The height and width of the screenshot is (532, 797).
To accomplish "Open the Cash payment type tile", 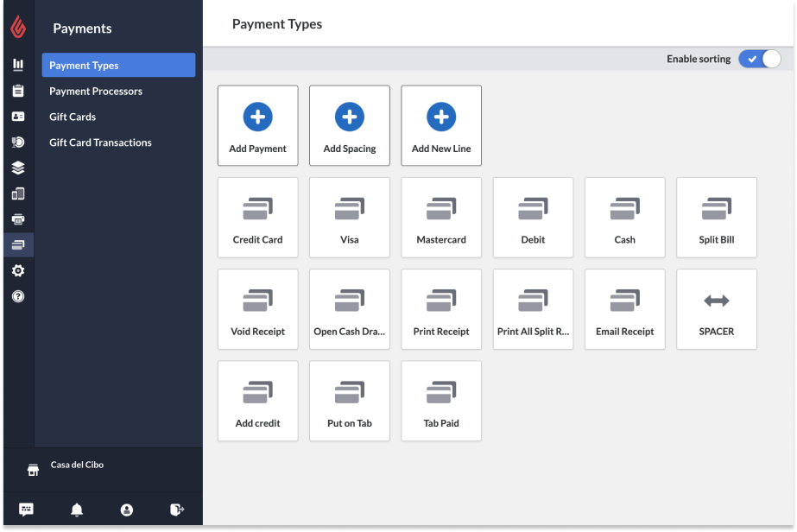I will [624, 217].
